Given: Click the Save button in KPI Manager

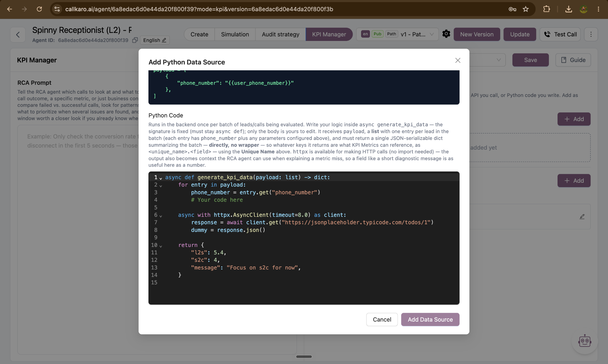Looking at the screenshot, I should [531, 60].
